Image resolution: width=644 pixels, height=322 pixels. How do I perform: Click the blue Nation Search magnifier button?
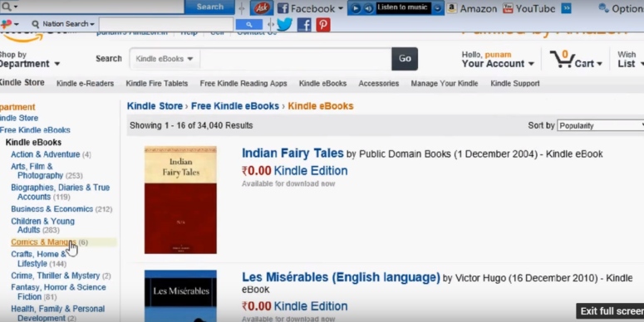point(249,25)
